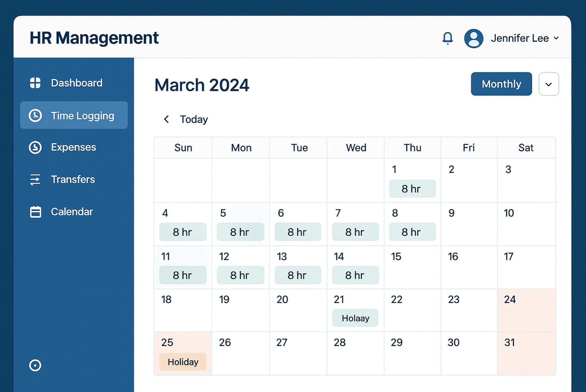Go to previous month with back chevron

pos(166,119)
